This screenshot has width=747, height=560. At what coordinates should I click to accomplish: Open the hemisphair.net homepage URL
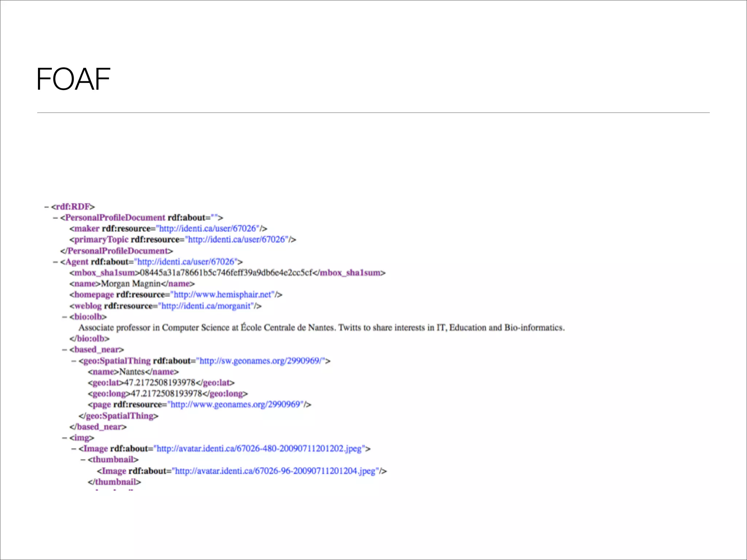coord(224,295)
